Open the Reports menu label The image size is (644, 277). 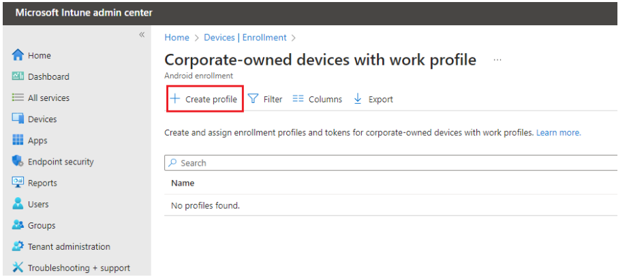click(x=42, y=183)
